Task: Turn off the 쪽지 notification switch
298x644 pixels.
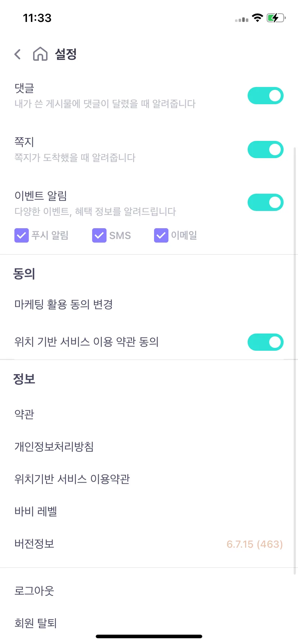Action: (266, 149)
